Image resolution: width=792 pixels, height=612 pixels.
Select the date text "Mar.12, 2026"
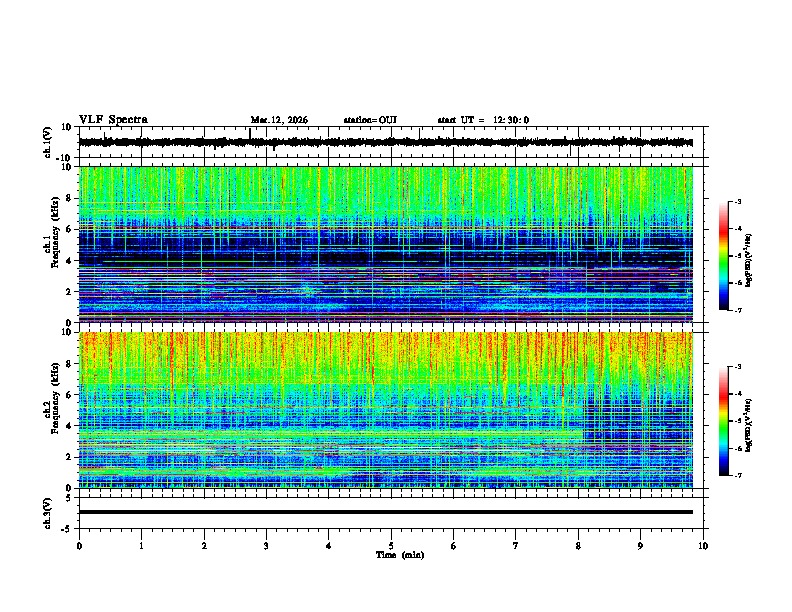coord(279,120)
